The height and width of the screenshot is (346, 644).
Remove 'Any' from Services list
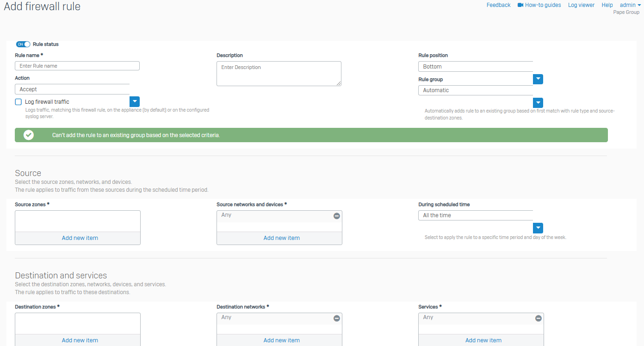coord(538,318)
